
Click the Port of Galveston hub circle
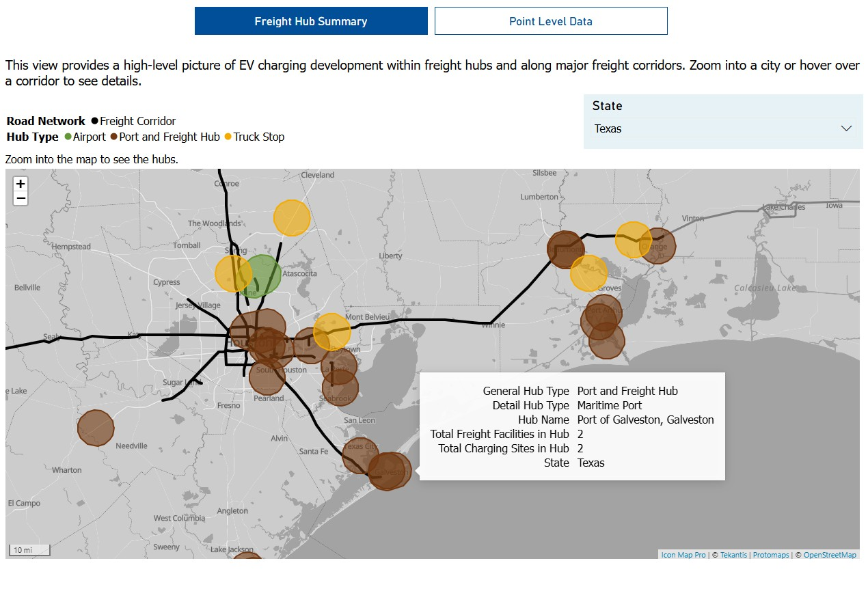pos(388,471)
